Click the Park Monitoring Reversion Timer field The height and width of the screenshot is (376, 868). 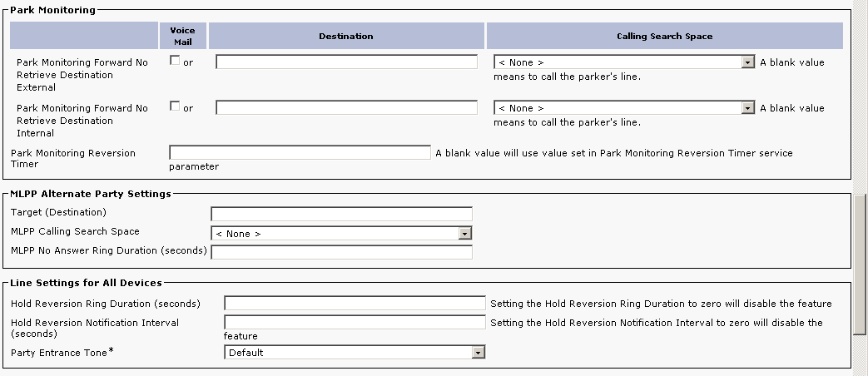[x=300, y=153]
